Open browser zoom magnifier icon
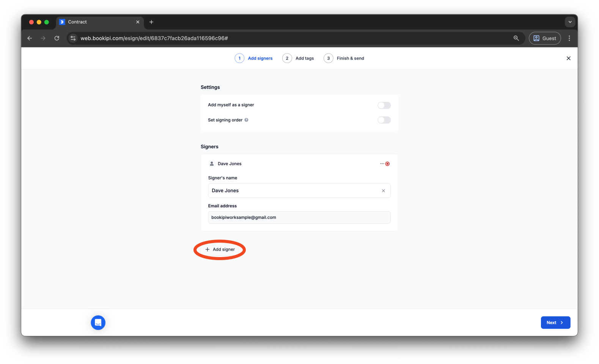The width and height of the screenshot is (599, 364). point(516,38)
